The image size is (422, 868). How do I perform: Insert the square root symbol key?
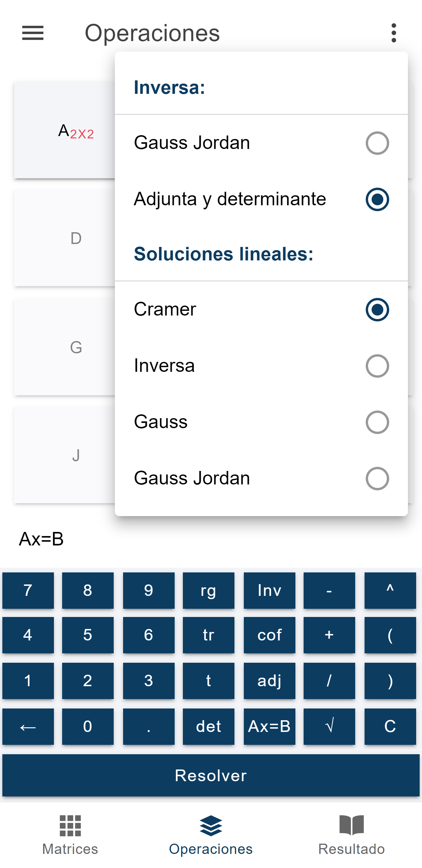click(x=329, y=727)
